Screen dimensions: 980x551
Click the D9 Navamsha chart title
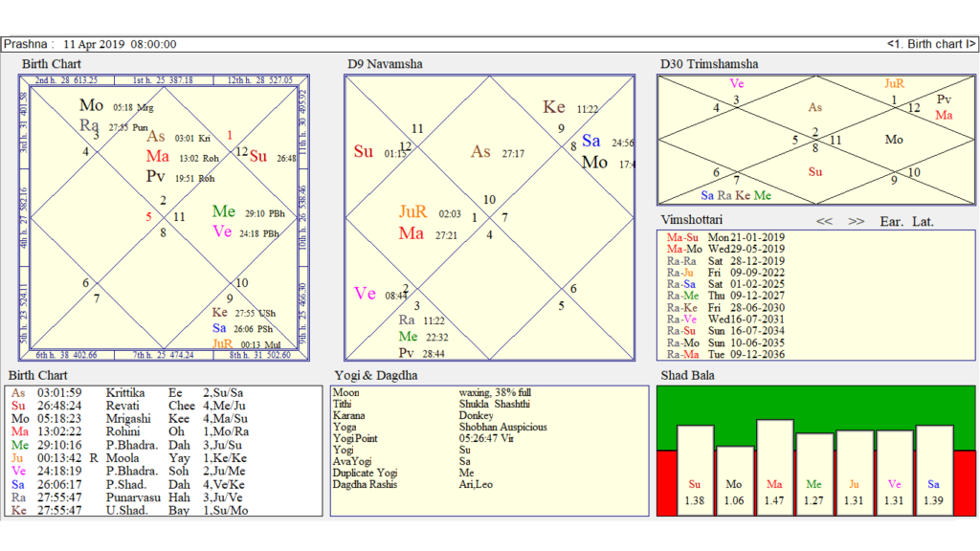tap(385, 64)
